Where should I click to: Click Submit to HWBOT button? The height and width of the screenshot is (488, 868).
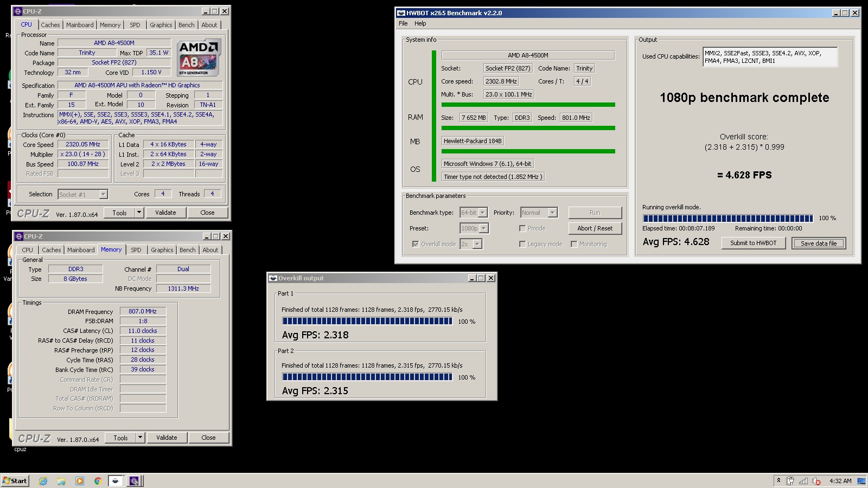(x=753, y=243)
